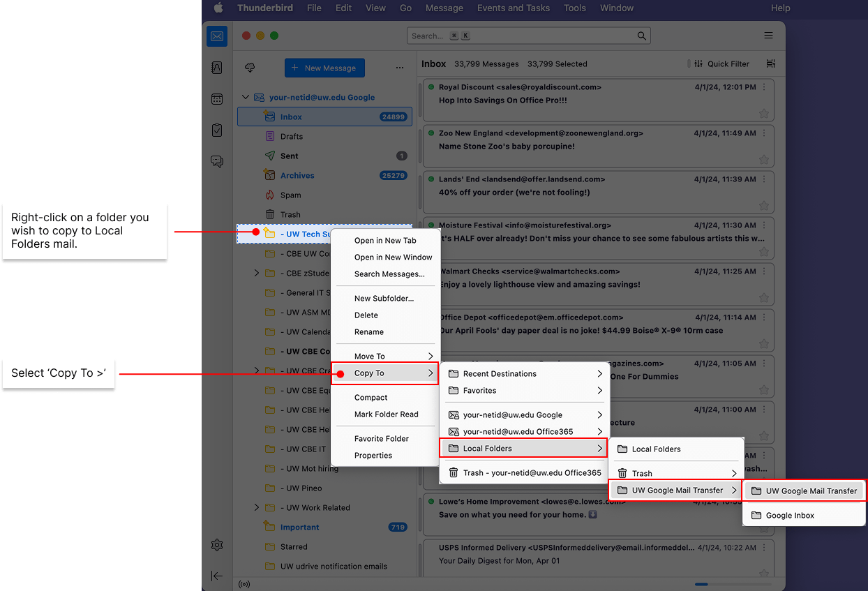Image resolution: width=868 pixels, height=591 pixels.
Task: Open the Chat space icon
Action: [x=217, y=162]
